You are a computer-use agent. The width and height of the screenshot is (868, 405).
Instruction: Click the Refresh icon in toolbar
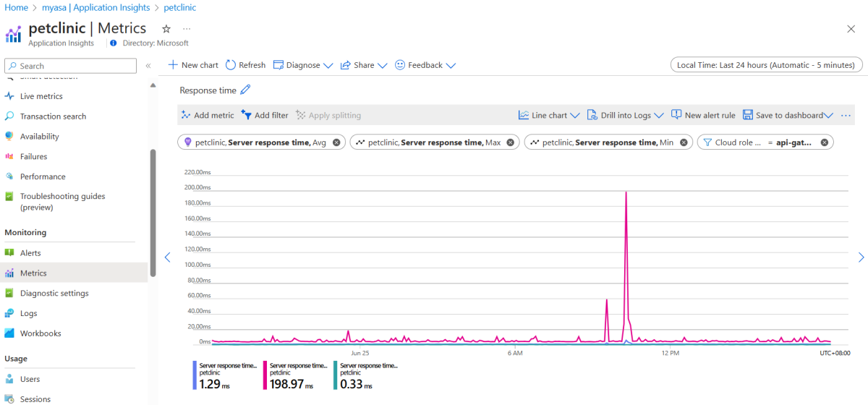231,65
